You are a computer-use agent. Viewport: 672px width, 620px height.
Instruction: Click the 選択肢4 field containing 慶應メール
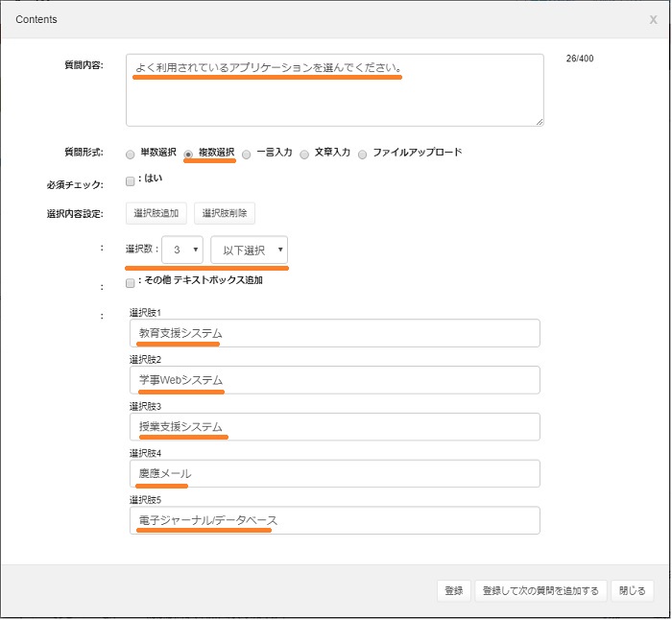(334, 474)
